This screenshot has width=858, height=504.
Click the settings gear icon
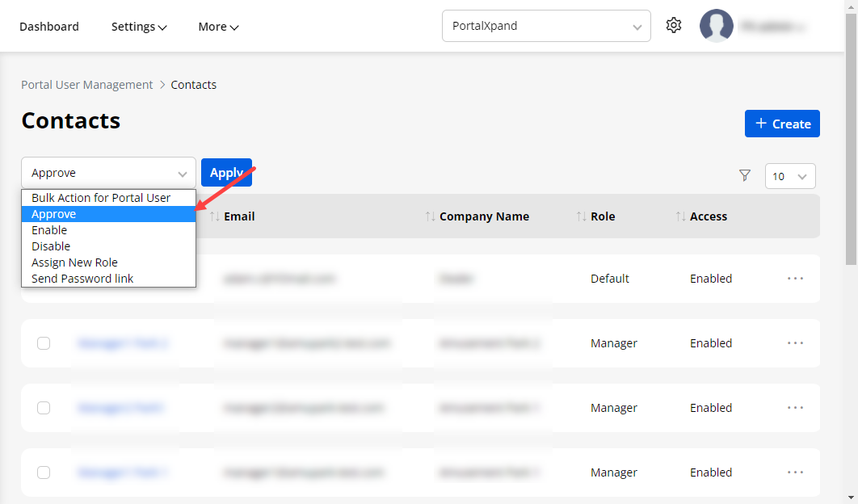[x=673, y=26]
